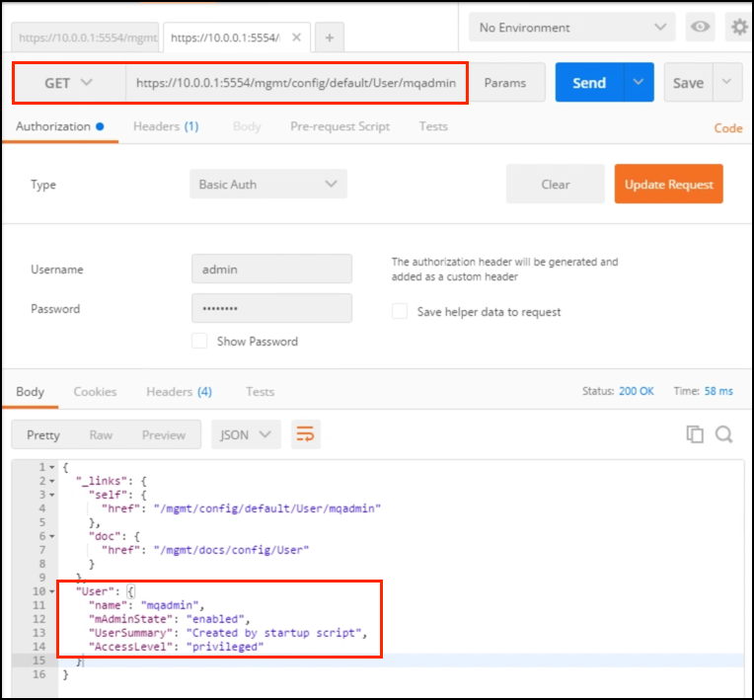This screenshot has width=754, height=700.
Task: Expand the No Environment dropdown
Action: (x=571, y=28)
